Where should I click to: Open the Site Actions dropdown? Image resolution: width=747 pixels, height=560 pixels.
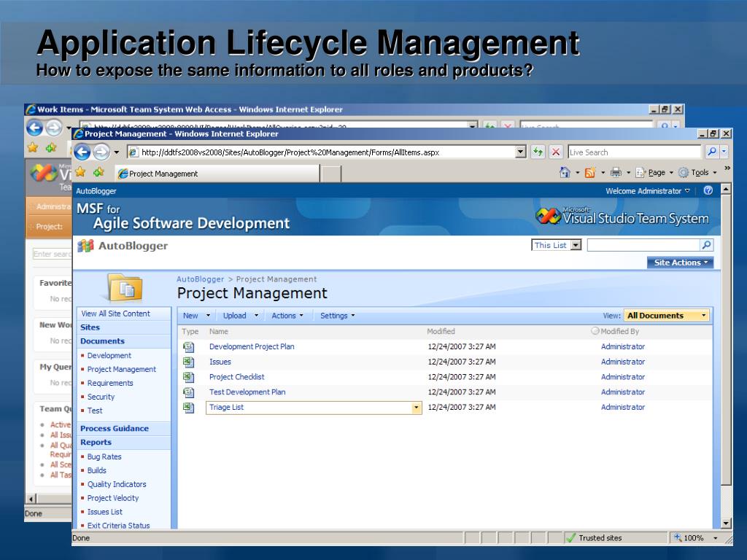coord(681,262)
